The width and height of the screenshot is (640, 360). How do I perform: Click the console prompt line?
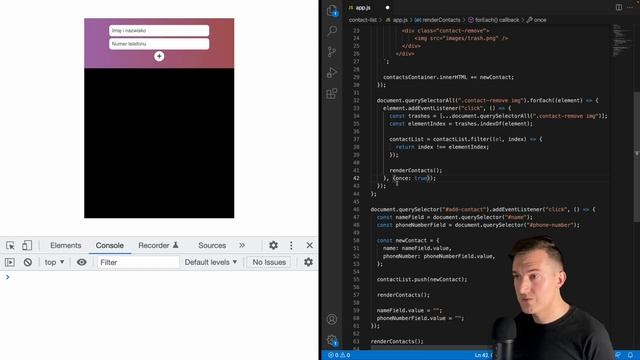click(x=159, y=277)
